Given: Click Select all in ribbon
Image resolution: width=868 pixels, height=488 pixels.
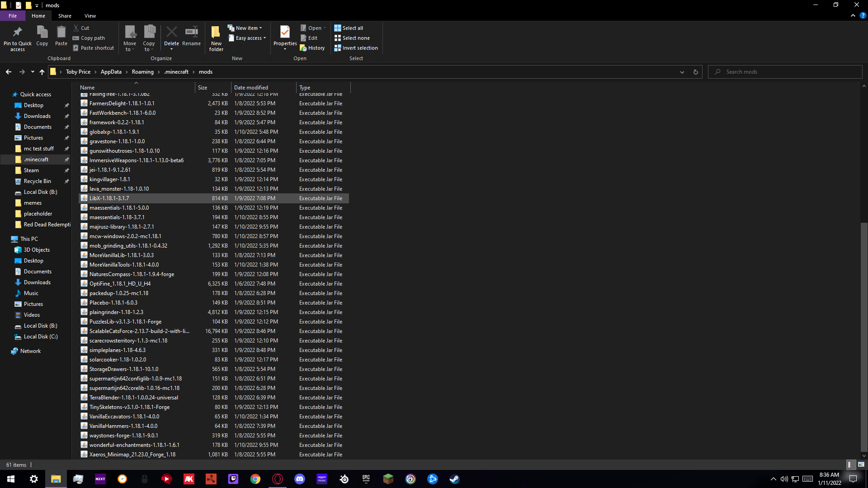Looking at the screenshot, I should 349,28.
